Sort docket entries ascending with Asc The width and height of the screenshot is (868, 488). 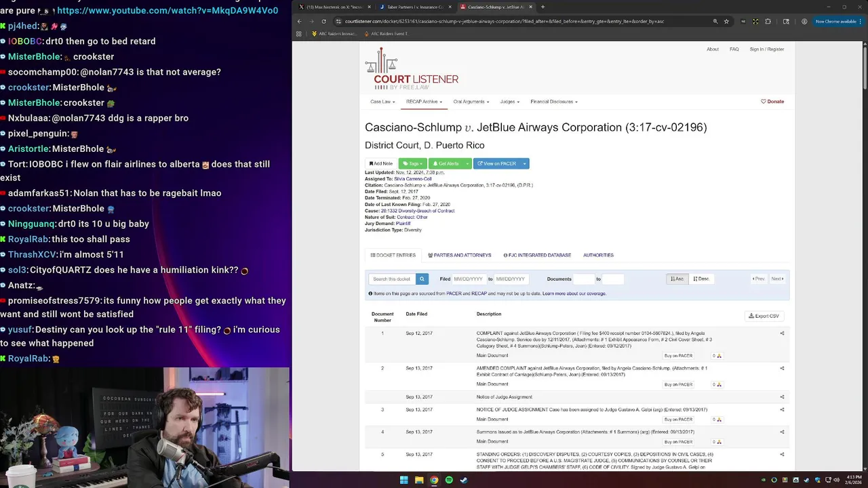pos(677,279)
